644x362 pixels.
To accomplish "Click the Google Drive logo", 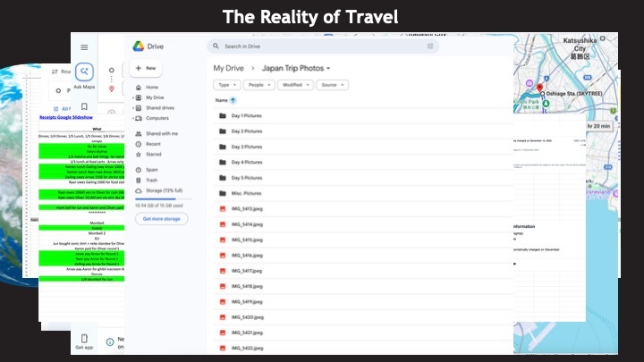I will (139, 46).
